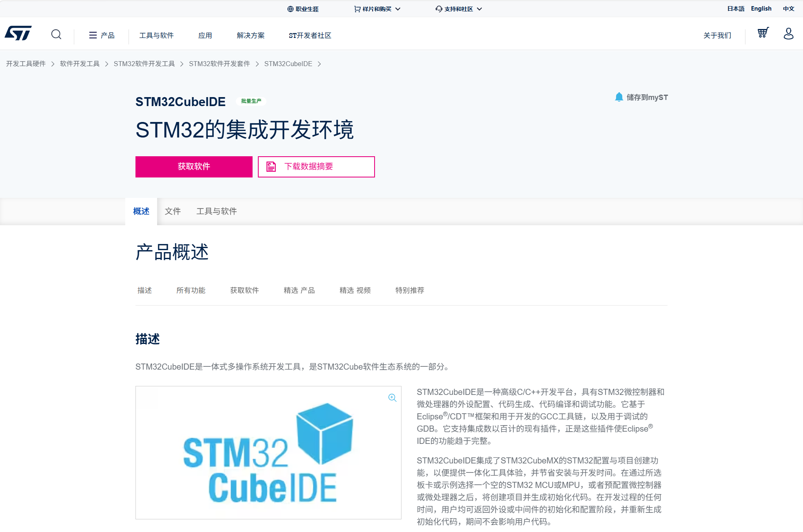Image resolution: width=803 pixels, height=532 pixels.
Task: Jump to the 获取软件 section link
Action: 244,290
